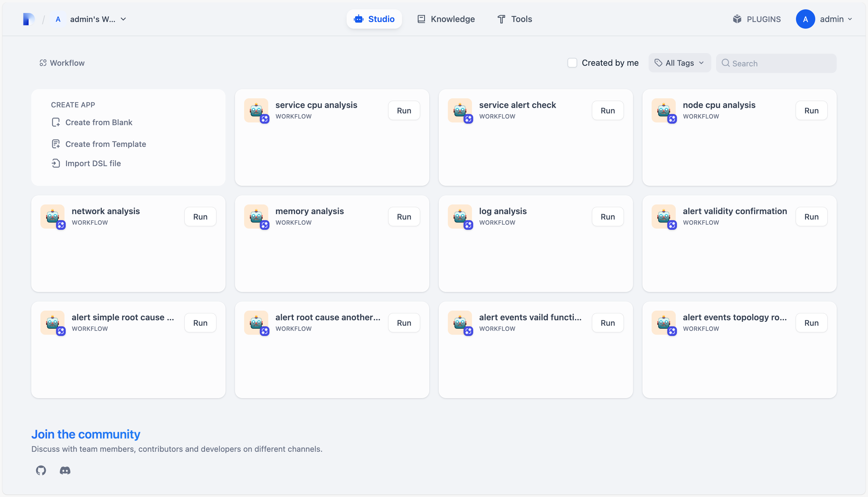This screenshot has width=868, height=497.
Task: Click the memory analysis robot icon
Action: [x=256, y=217]
